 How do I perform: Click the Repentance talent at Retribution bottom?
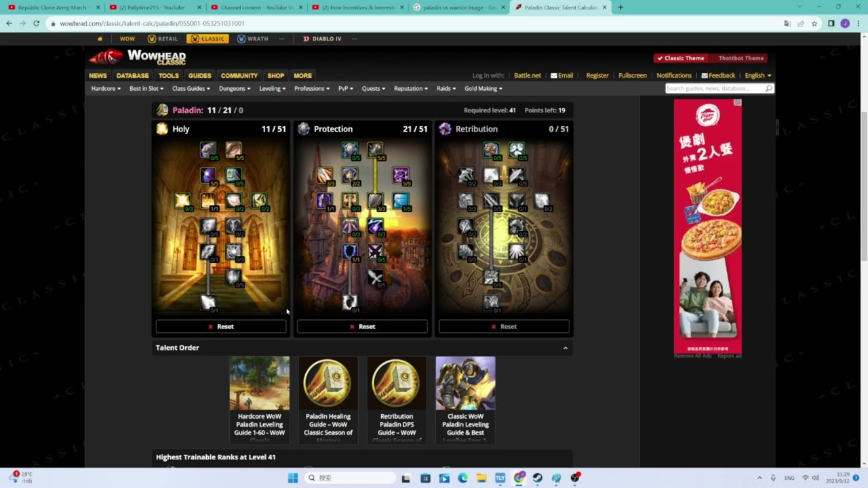pos(491,302)
